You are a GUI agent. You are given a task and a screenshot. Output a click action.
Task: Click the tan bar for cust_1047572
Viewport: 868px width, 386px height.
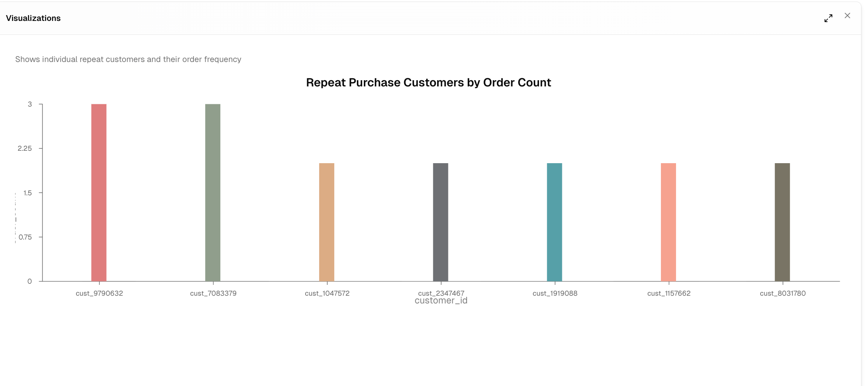[x=327, y=222]
